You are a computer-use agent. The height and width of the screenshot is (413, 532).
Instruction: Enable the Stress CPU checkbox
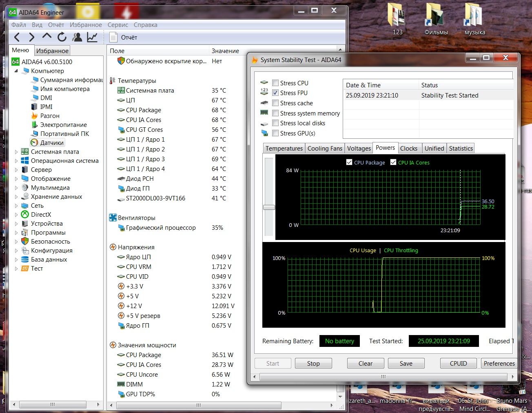[x=275, y=83]
